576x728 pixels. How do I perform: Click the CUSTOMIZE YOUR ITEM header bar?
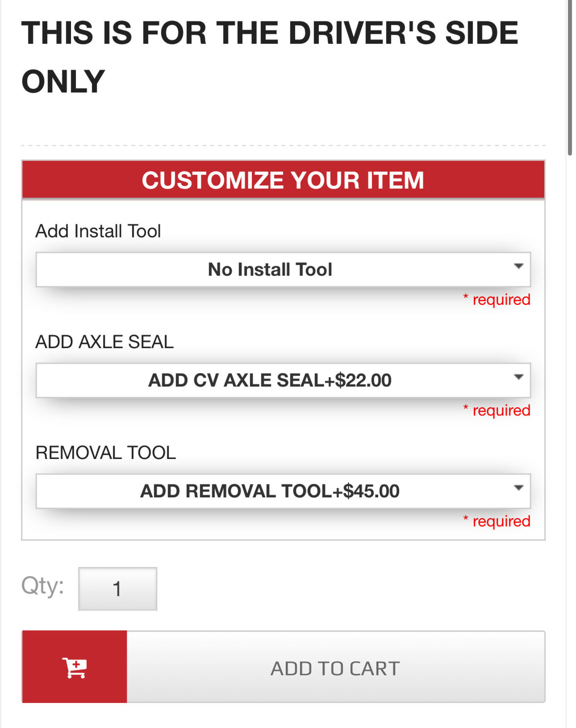click(283, 180)
